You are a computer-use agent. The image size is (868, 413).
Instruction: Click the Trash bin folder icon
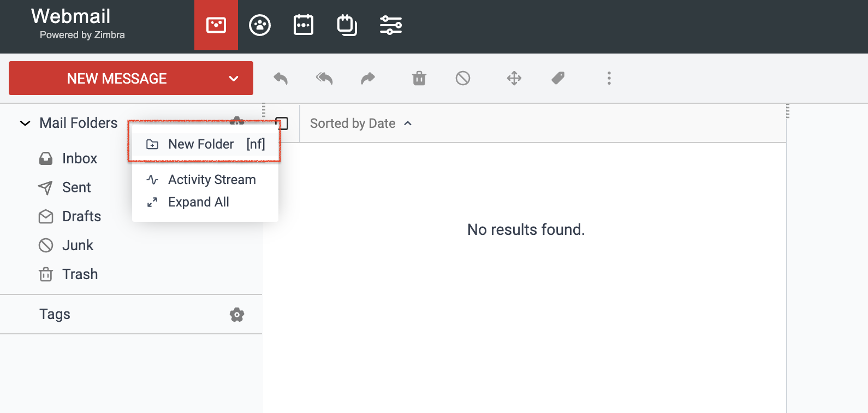click(46, 274)
